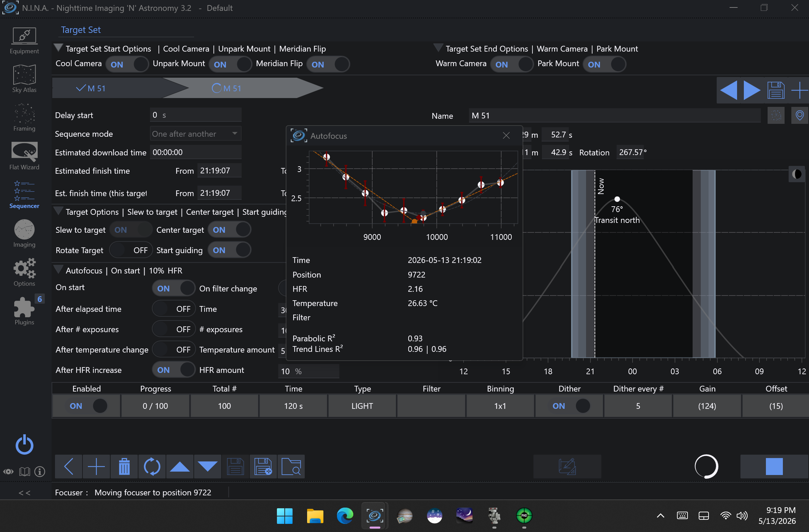This screenshot has height=532, width=809.
Task: Move row down with down triangle
Action: point(208,467)
